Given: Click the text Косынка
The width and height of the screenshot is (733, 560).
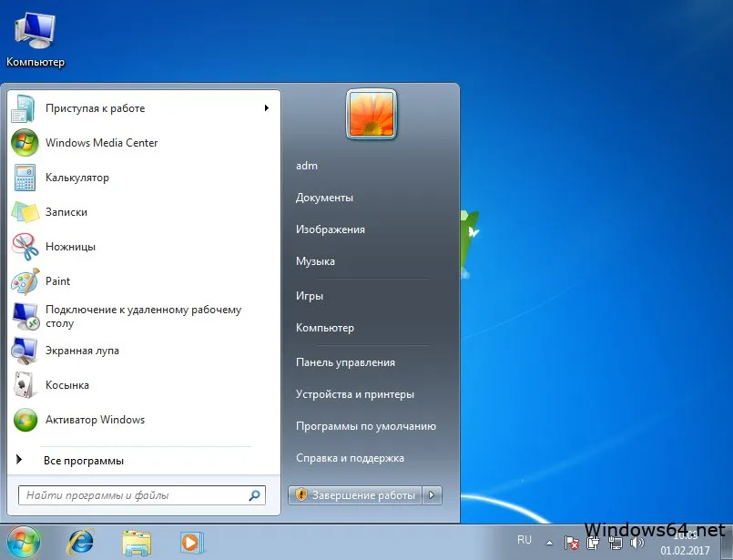Looking at the screenshot, I should 66,385.
